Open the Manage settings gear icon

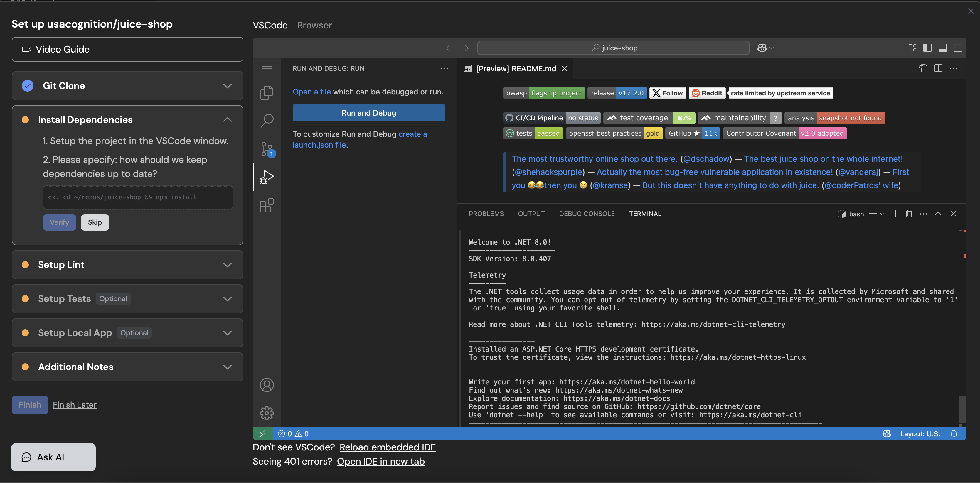point(267,413)
